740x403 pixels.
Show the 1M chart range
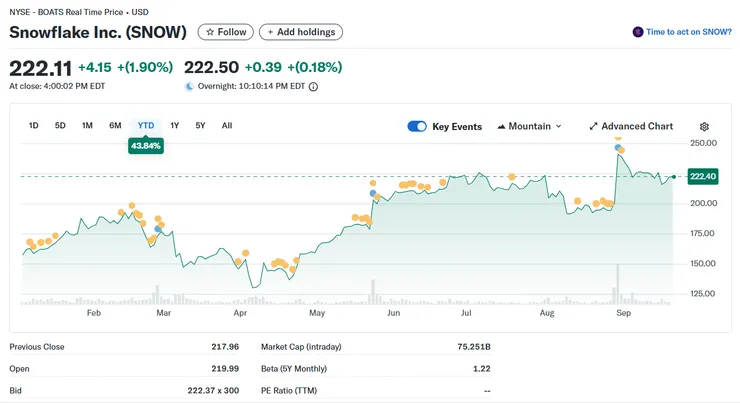tap(87, 126)
